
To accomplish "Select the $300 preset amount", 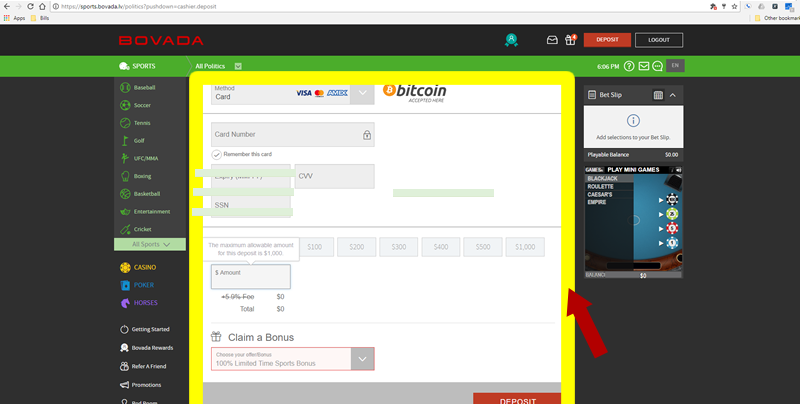I will (398, 247).
